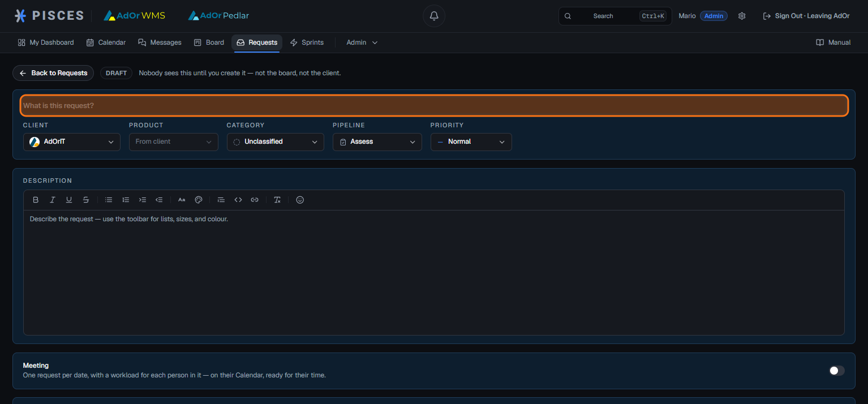Switch to the Messages tab
The width and height of the screenshot is (868, 404).
[160, 42]
